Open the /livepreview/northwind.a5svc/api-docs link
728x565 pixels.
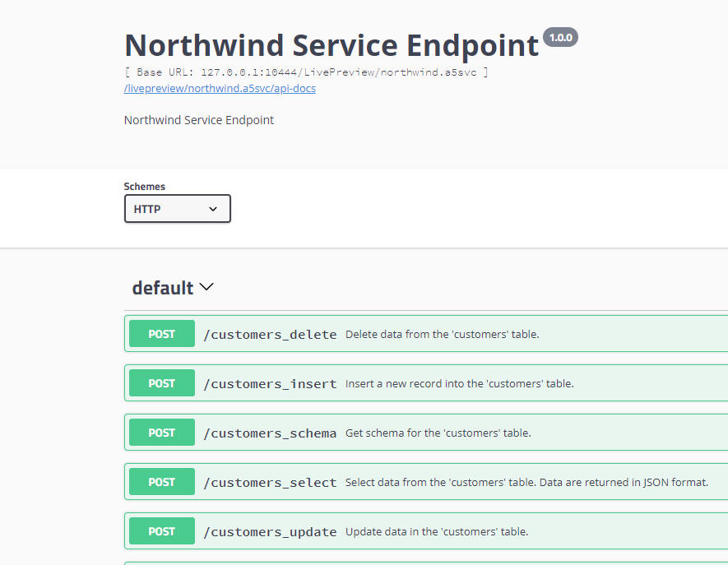(x=220, y=88)
